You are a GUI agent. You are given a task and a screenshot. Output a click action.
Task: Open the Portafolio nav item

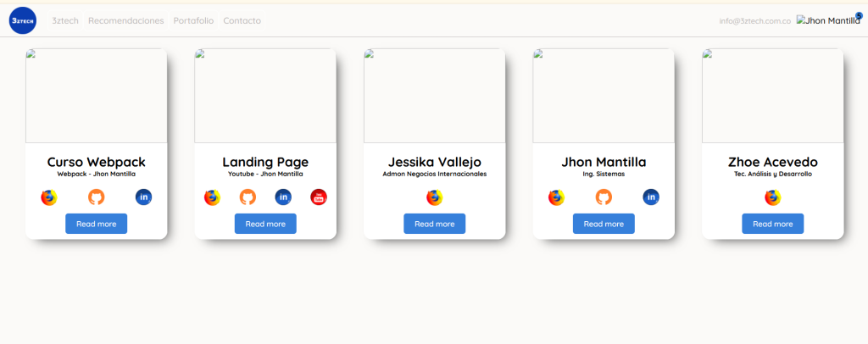click(193, 21)
